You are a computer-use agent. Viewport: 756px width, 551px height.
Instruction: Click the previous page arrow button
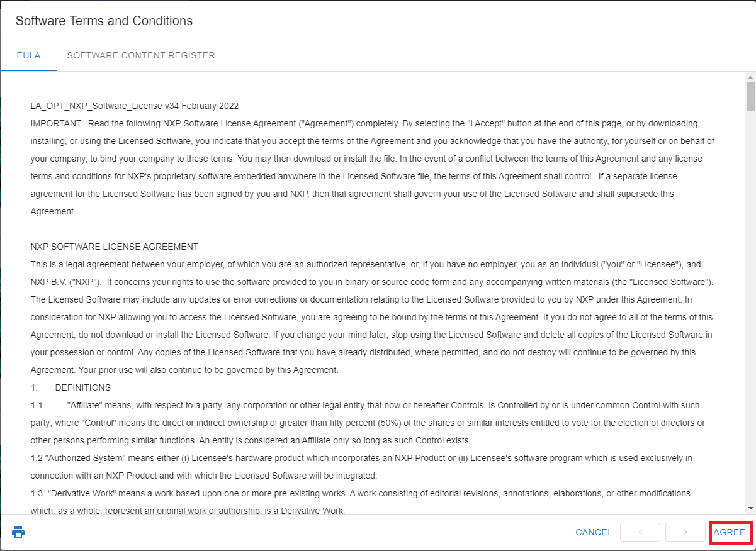(x=640, y=532)
